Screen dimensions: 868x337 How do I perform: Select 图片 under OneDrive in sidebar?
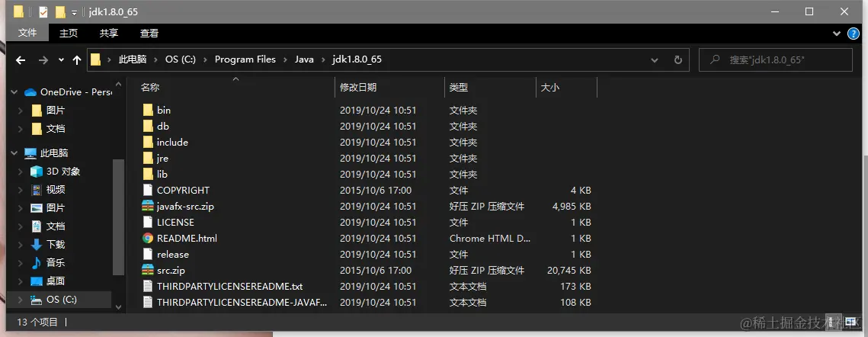56,111
